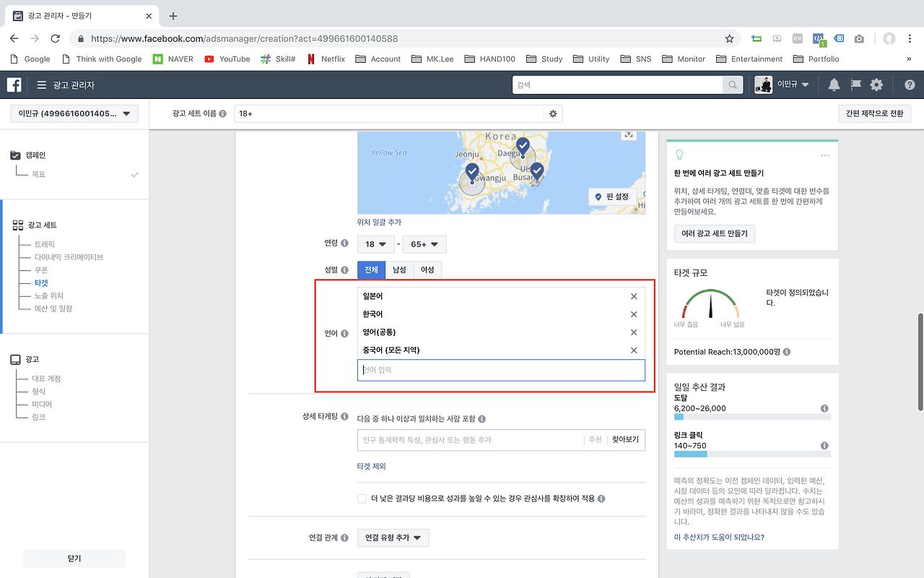Click the 여러 광고 세트 만들기 button
924x578 pixels.
coord(714,233)
